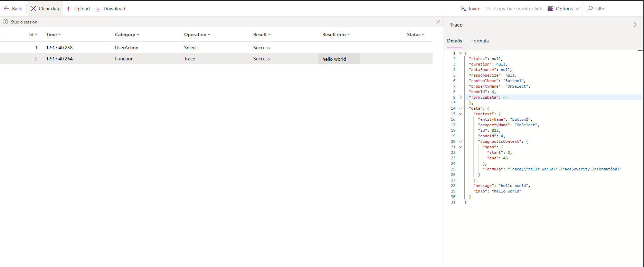Screen dimensions: 644x267
Task: Click the Studio session info icon
Action: pyautogui.click(x=6, y=22)
